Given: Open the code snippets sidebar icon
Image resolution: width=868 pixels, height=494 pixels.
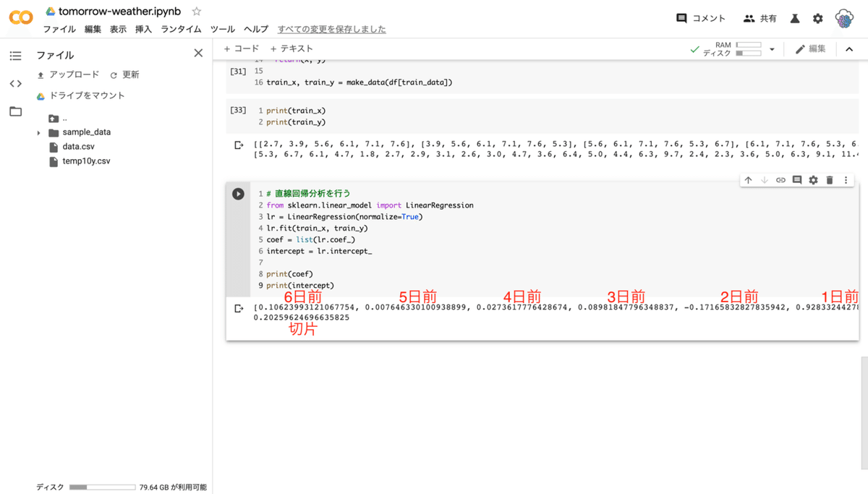Looking at the screenshot, I should pyautogui.click(x=15, y=83).
